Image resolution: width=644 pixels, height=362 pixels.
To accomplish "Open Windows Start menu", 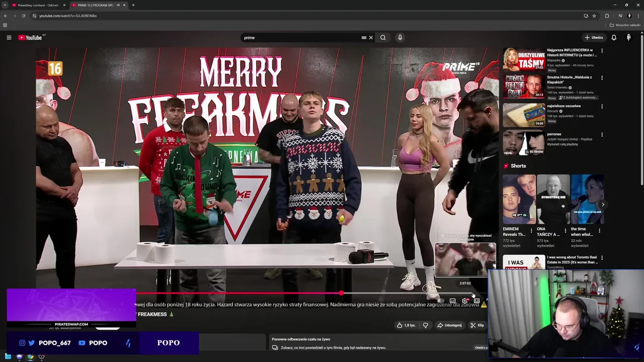I will 8,356.
